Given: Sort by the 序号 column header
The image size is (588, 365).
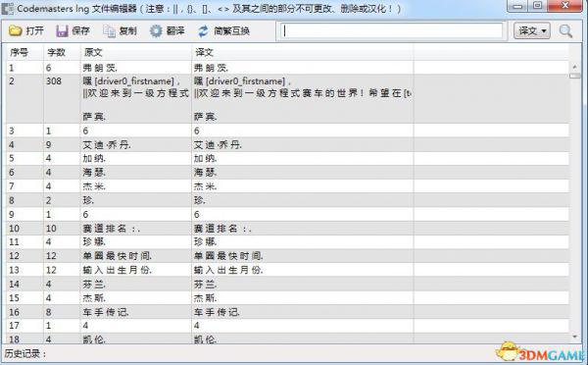Looking at the screenshot, I should pyautogui.click(x=24, y=52).
